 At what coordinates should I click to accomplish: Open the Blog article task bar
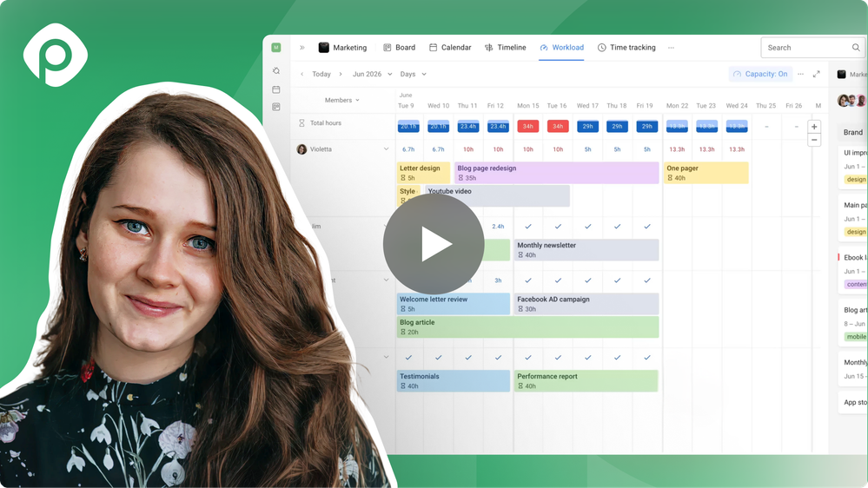click(527, 327)
